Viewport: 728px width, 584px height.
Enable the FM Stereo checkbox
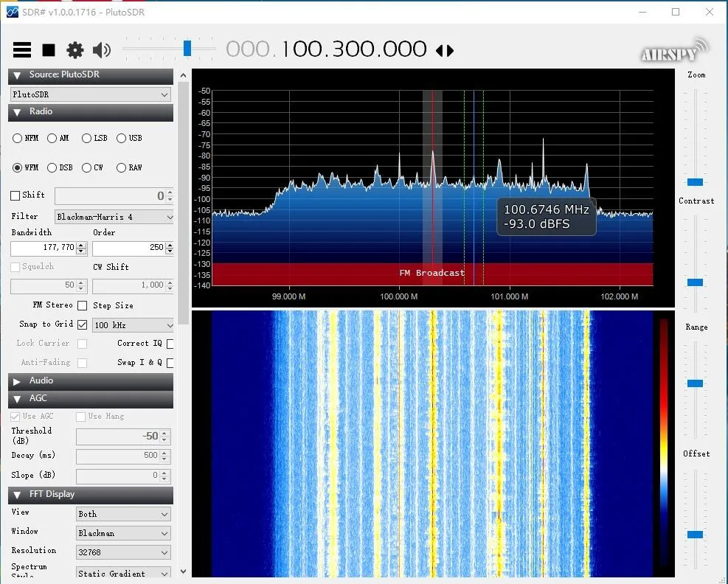(83, 305)
